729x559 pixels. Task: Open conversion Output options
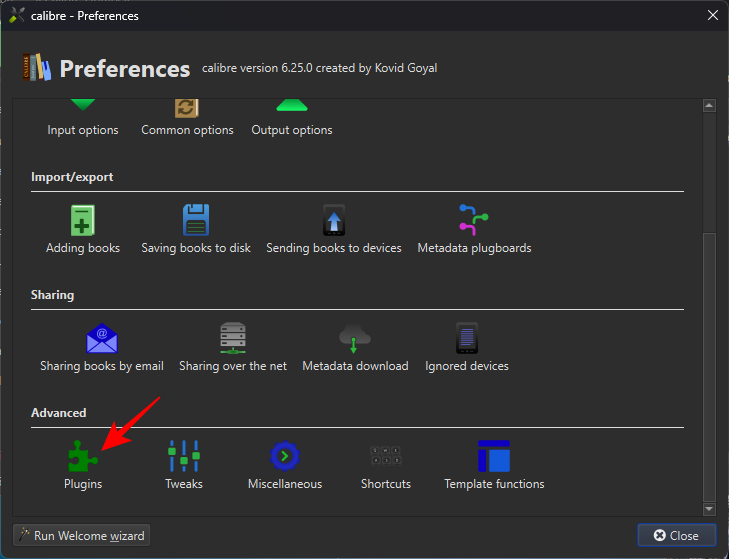(x=292, y=118)
